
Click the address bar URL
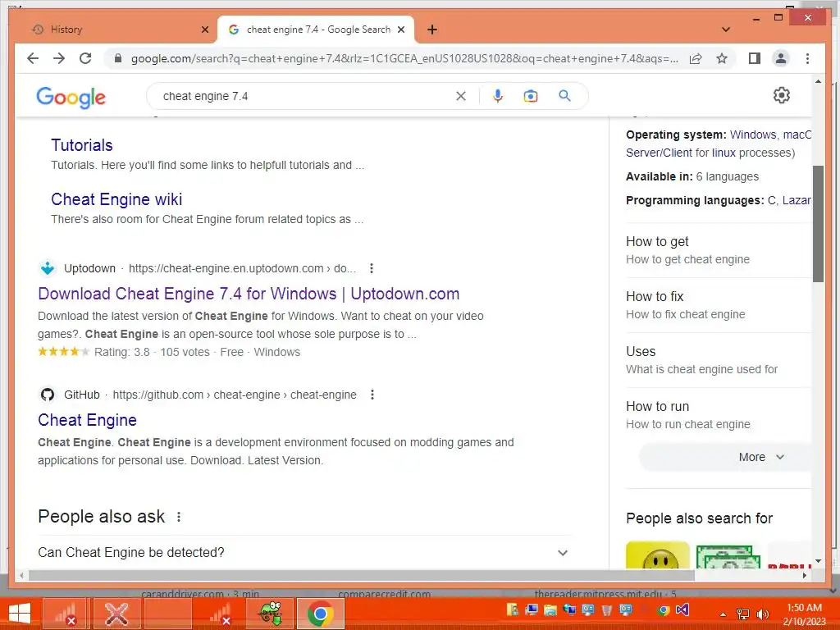pyautogui.click(x=404, y=58)
